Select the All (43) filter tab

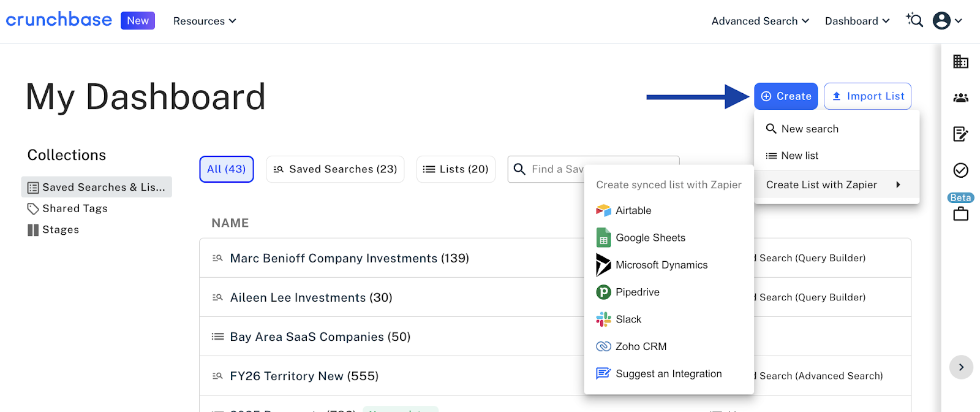[x=227, y=169]
